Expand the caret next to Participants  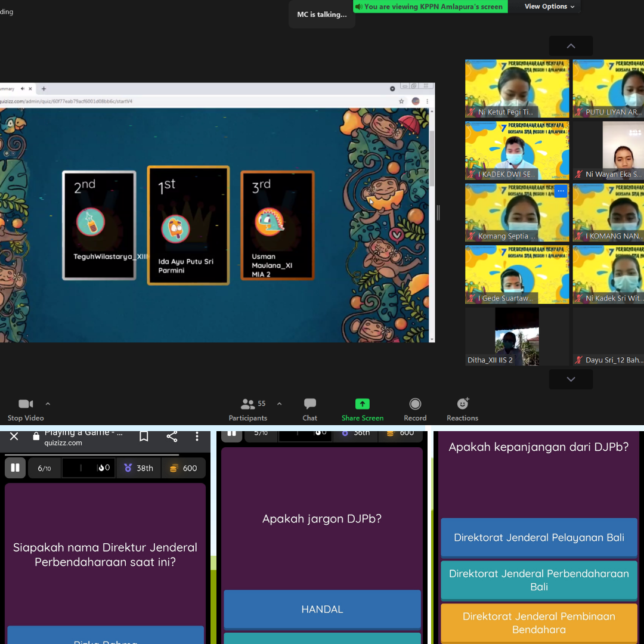coord(279,404)
